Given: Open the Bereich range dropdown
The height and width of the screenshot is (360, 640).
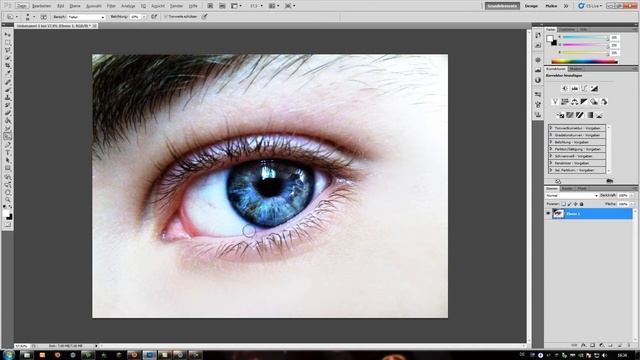Looking at the screenshot, I should click(86, 17).
